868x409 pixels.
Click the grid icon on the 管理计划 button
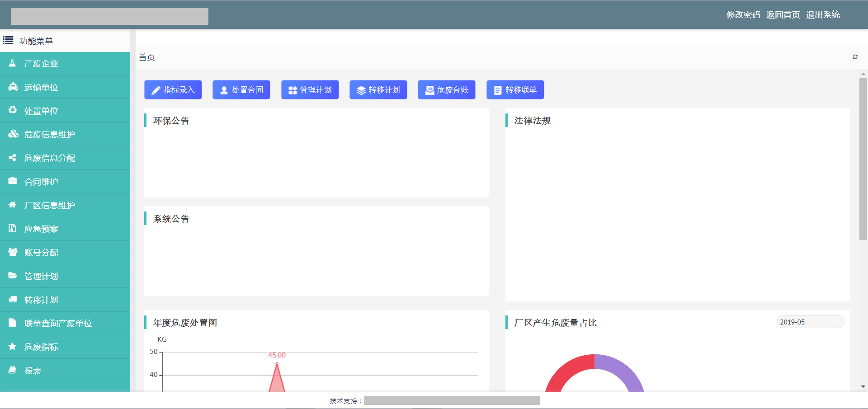tap(292, 90)
